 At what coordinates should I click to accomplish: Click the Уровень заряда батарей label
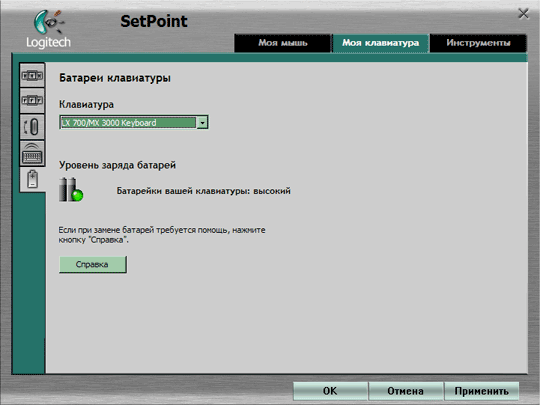pos(117,165)
